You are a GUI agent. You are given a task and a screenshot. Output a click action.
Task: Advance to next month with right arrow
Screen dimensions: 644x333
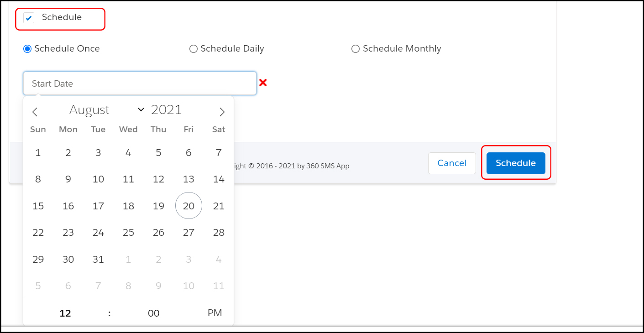point(222,112)
